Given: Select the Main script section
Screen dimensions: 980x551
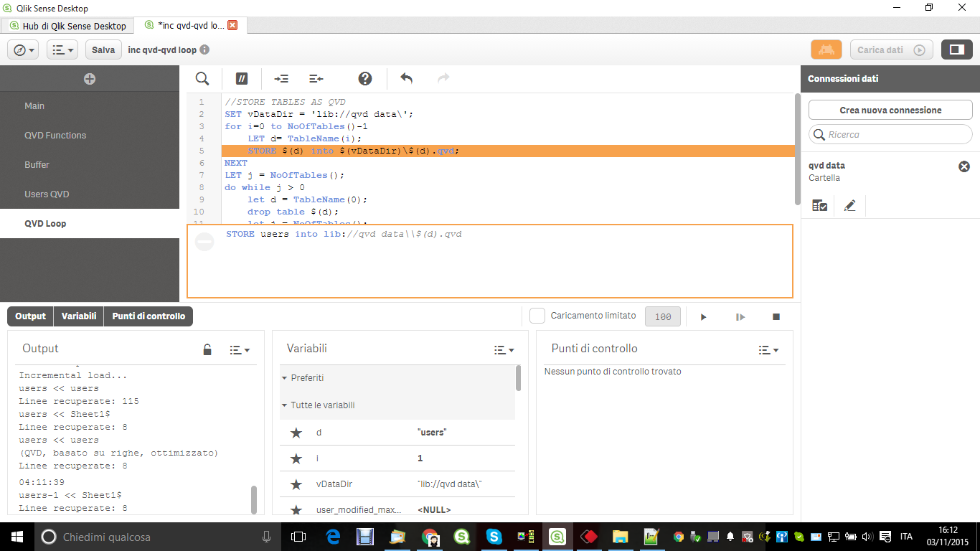Looking at the screenshot, I should tap(90, 105).
